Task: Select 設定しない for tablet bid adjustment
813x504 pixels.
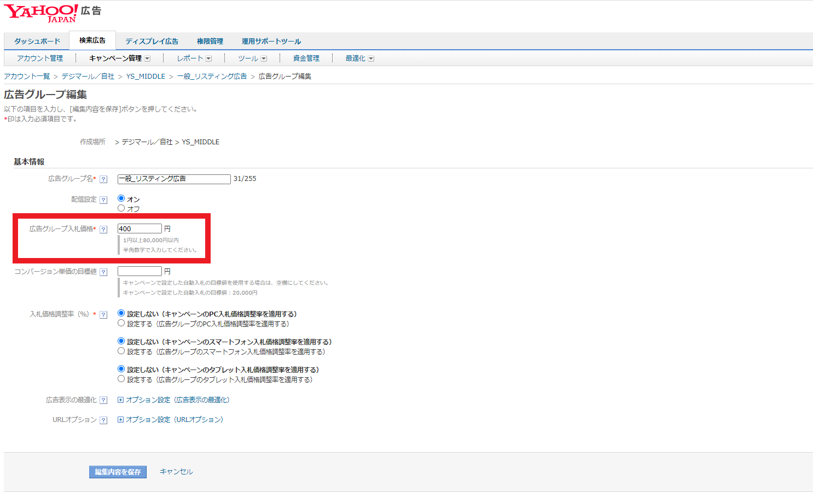Action: coord(121,369)
